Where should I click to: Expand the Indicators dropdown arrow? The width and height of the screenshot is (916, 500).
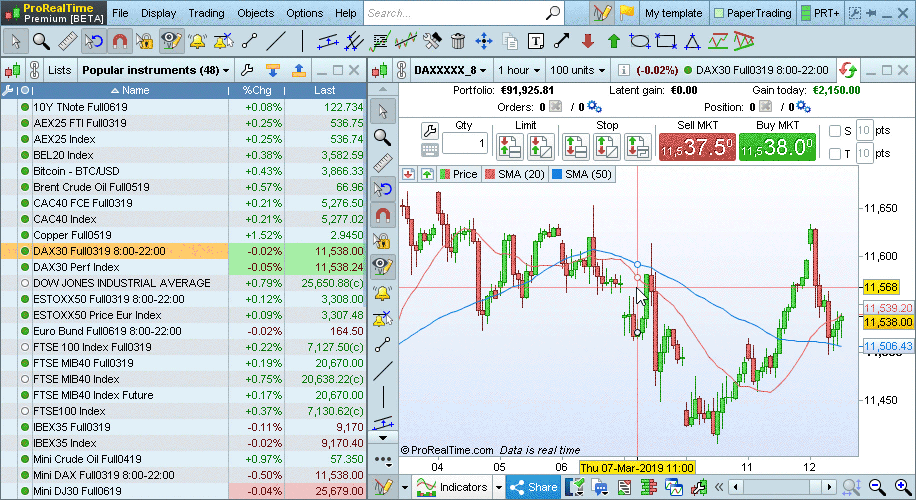498,487
